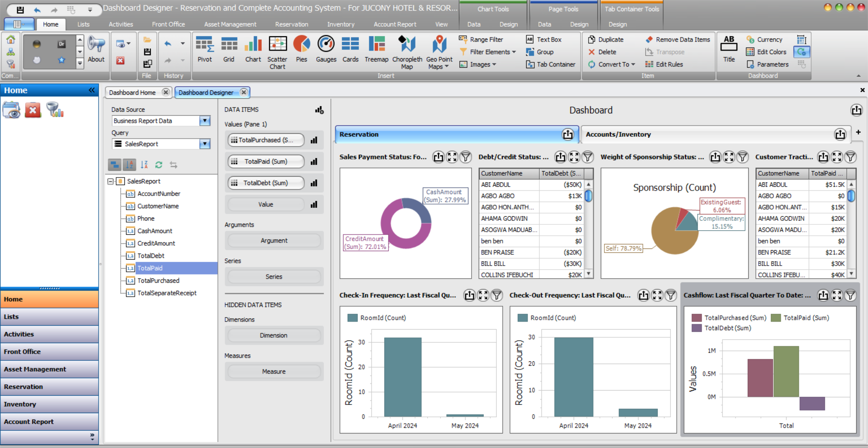
Task: Click the Argument placeholder
Action: tap(274, 241)
